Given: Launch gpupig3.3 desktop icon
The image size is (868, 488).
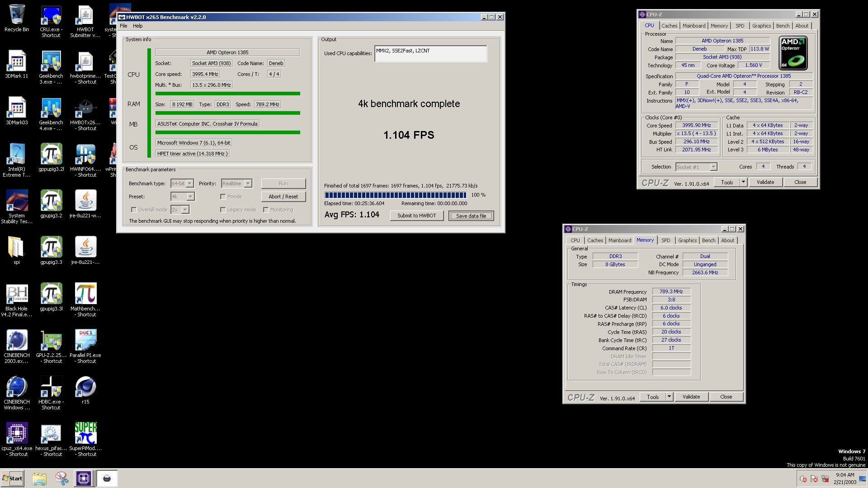Looking at the screenshot, I should click(x=51, y=251).
